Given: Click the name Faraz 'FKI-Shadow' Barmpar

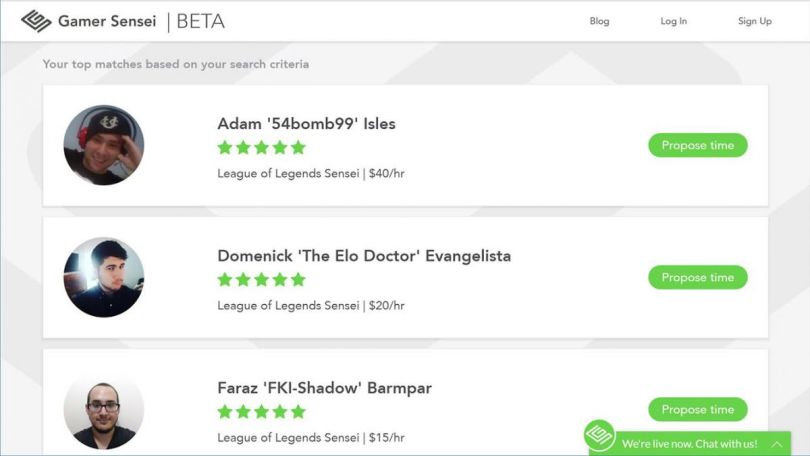Looking at the screenshot, I should [324, 388].
